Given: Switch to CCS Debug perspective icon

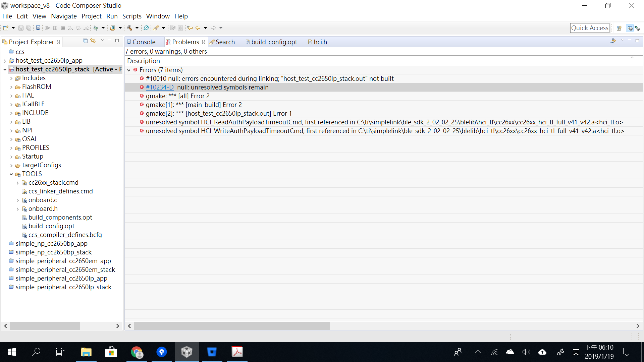Looking at the screenshot, I should [637, 28].
